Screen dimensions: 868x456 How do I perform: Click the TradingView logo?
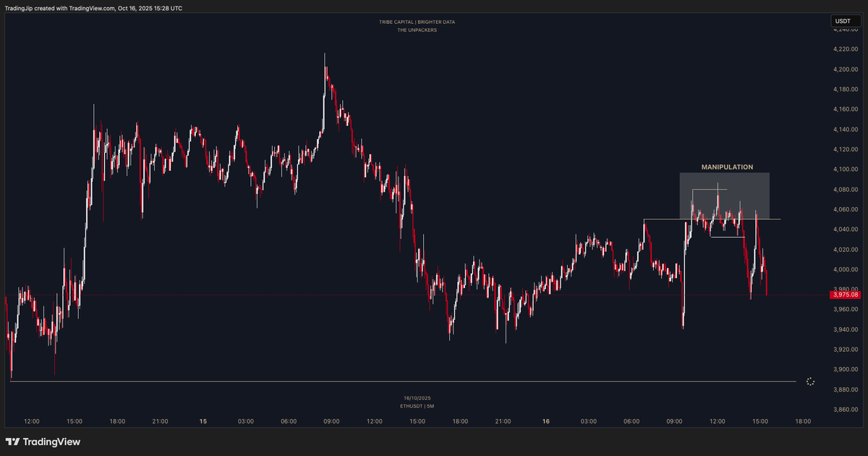pyautogui.click(x=43, y=442)
